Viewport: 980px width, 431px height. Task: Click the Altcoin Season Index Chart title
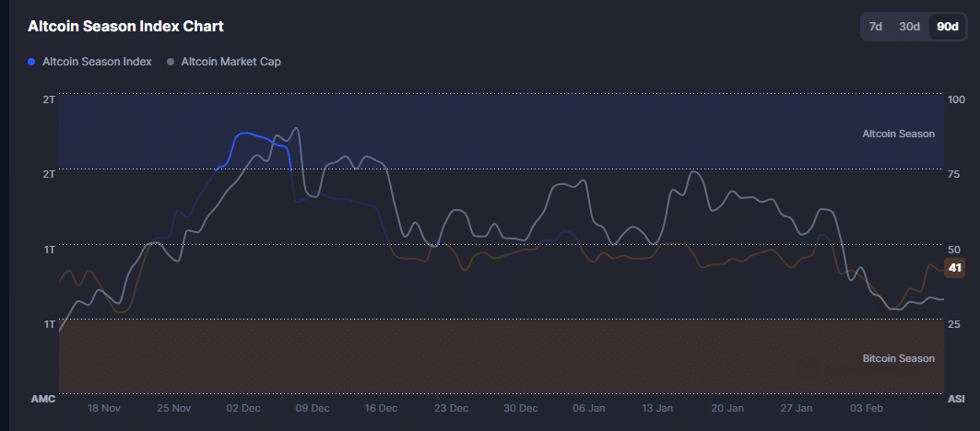125,27
